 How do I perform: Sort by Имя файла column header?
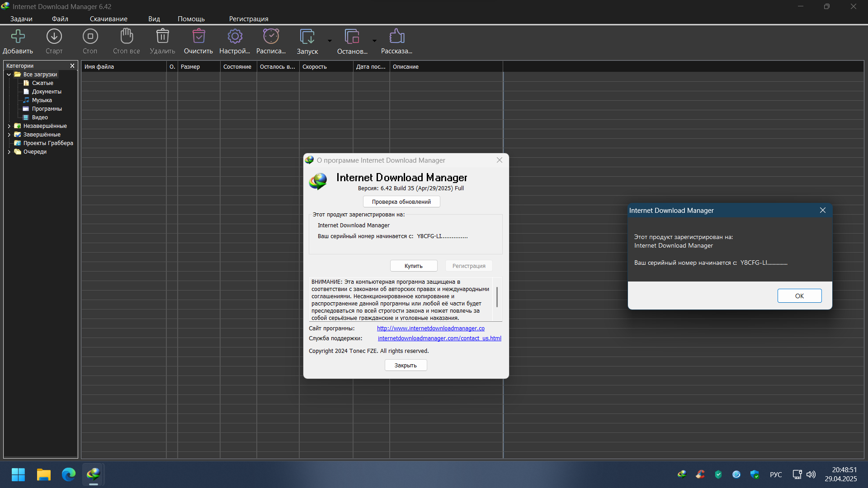(x=124, y=67)
